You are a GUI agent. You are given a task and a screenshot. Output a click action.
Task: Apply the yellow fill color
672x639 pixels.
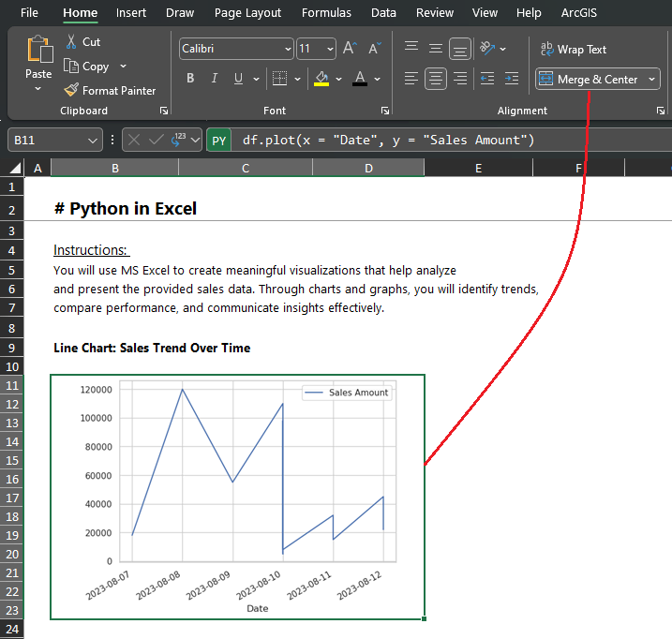coord(321,79)
